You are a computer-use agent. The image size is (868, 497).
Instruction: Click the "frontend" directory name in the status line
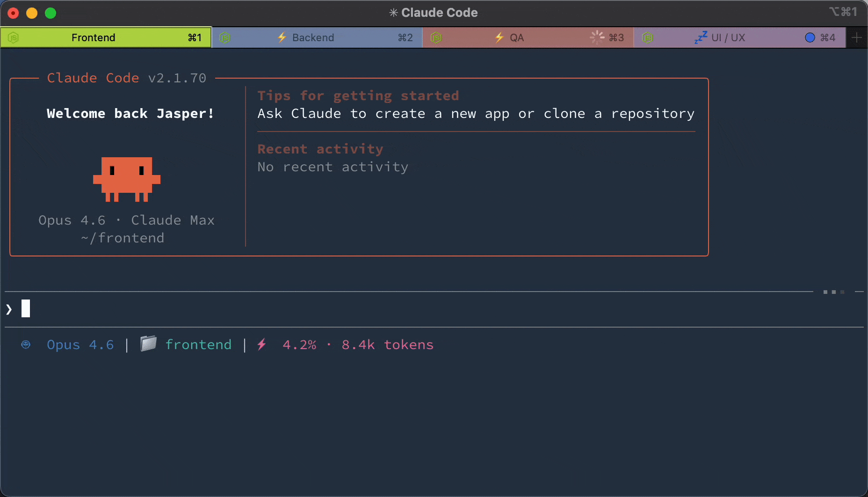click(198, 345)
